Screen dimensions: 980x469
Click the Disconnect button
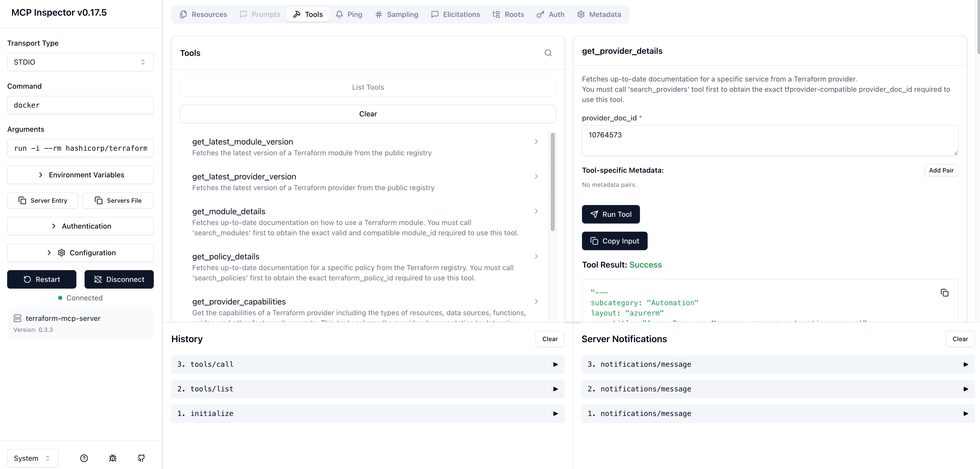[119, 279]
